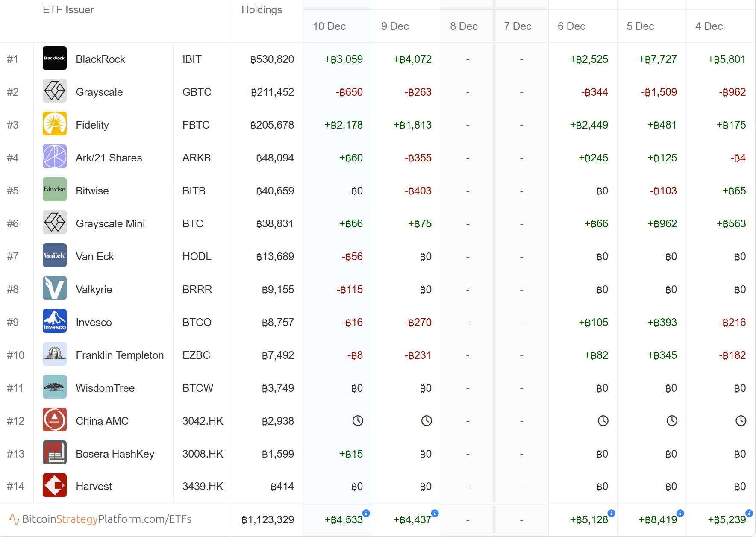Open BitcoinStrategyPlatform.com/ETFs link
The width and height of the screenshot is (756, 540).
[x=106, y=519]
